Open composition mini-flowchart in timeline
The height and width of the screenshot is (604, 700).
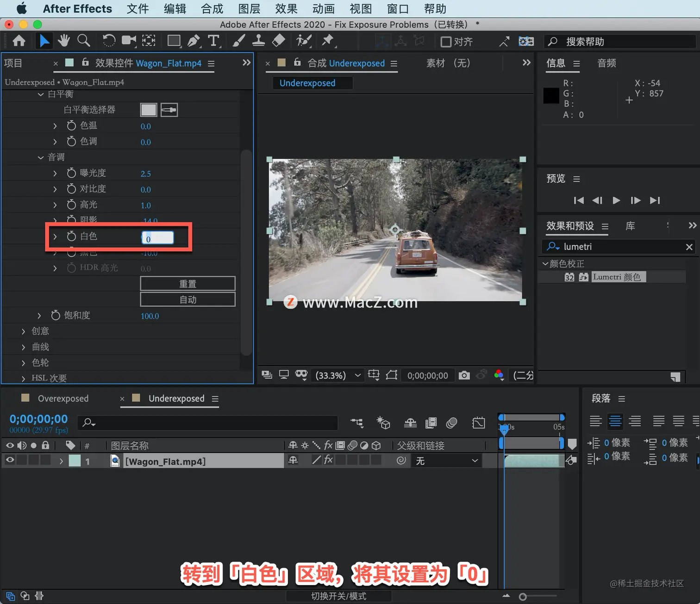click(357, 423)
